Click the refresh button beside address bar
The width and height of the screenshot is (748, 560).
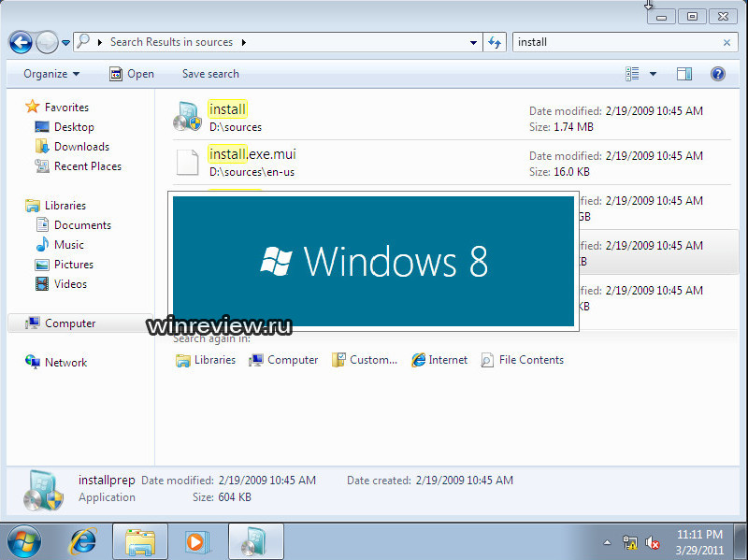pyautogui.click(x=495, y=42)
